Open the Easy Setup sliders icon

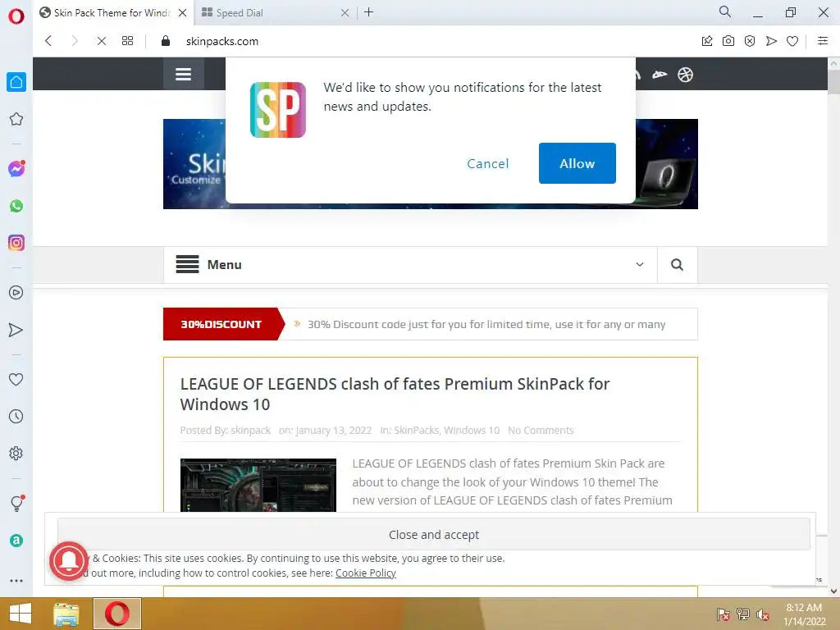[823, 41]
